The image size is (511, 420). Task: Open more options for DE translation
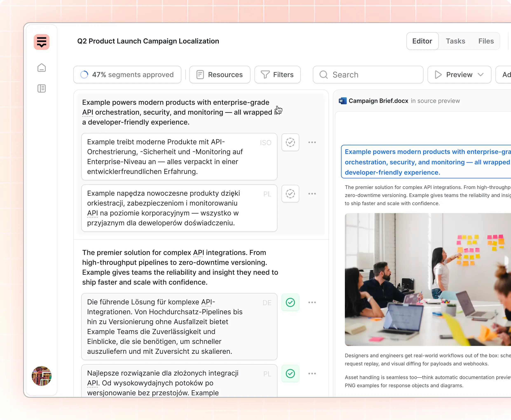[312, 302]
